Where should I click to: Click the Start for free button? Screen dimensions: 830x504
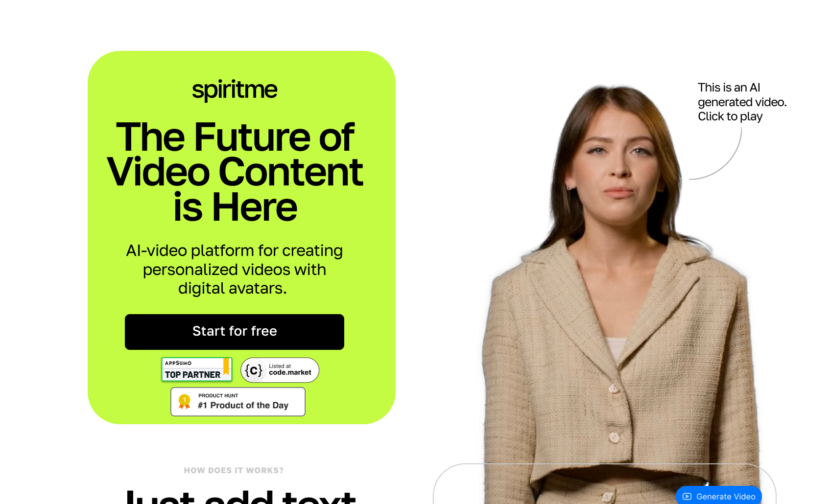click(x=235, y=332)
